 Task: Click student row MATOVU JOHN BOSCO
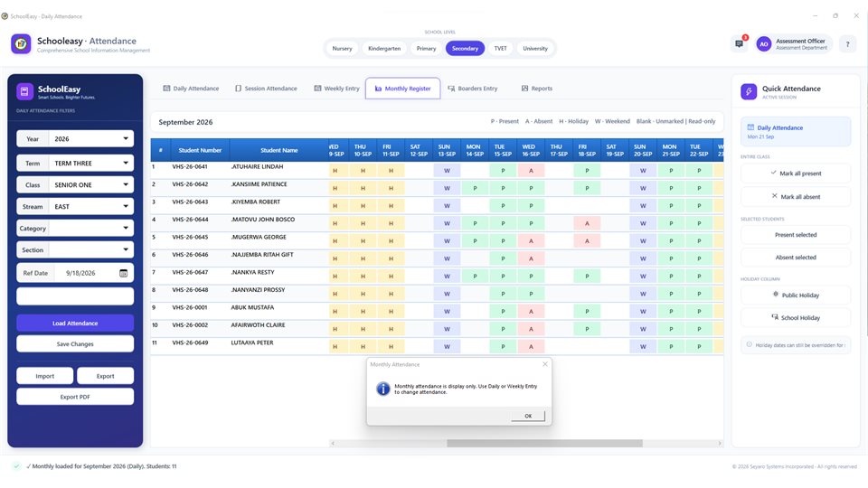[437, 223]
